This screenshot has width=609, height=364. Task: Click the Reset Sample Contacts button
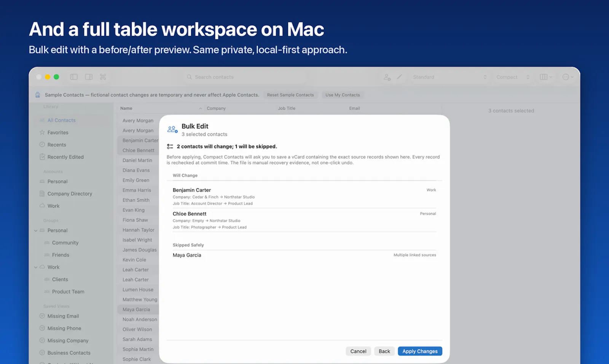[x=290, y=95]
